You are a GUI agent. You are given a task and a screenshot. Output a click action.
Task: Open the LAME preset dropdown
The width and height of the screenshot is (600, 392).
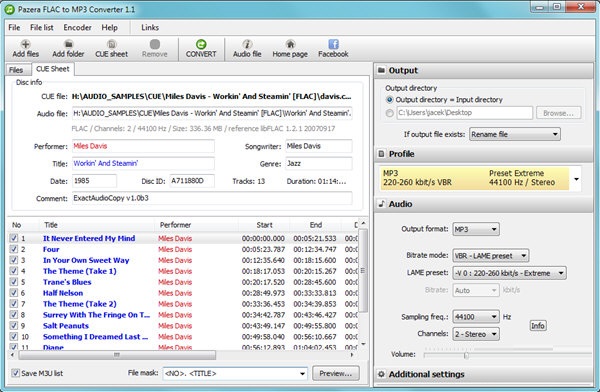509,273
